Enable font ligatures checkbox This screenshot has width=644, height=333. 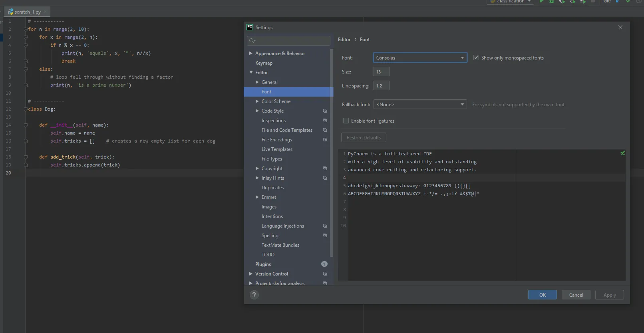tap(346, 121)
